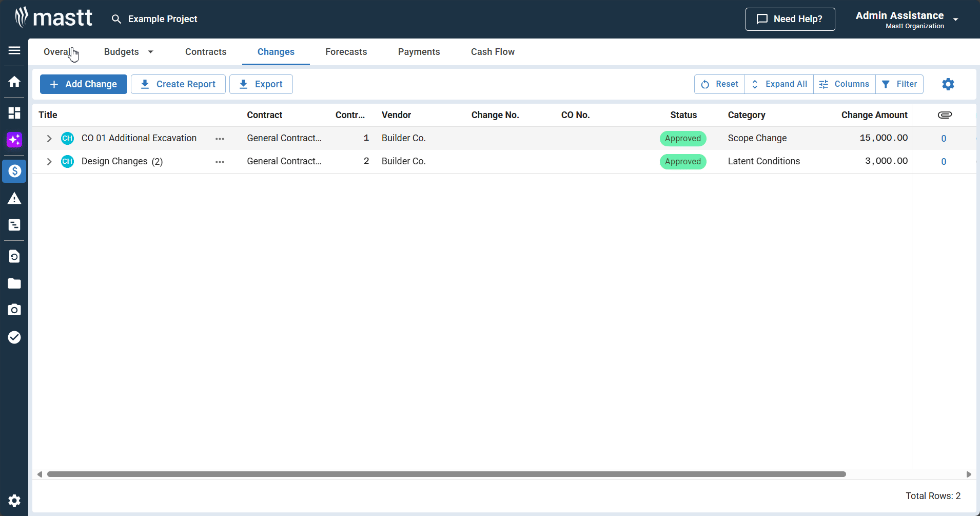Open the Budgets tab dropdown arrow

[150, 52]
